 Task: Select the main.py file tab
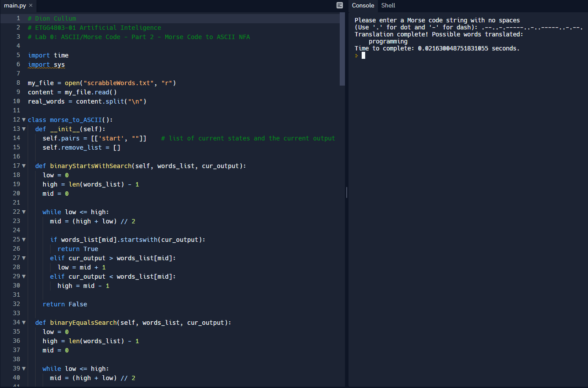(15, 5)
